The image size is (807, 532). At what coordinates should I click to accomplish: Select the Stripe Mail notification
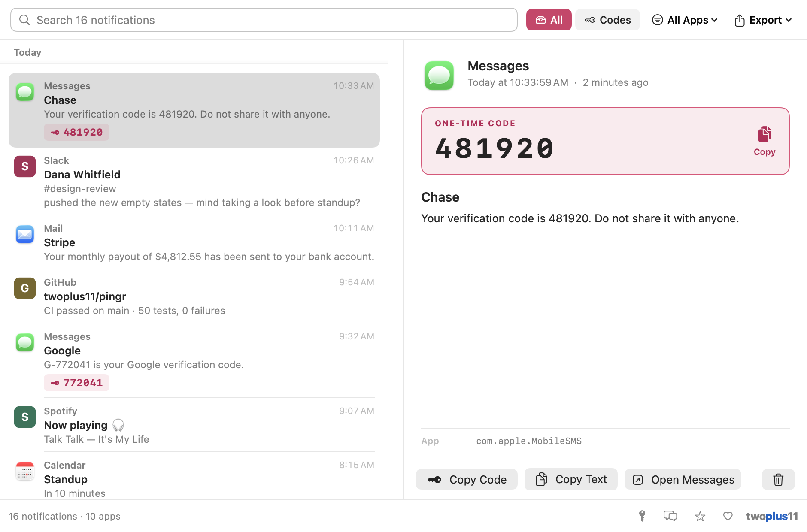tap(194, 242)
